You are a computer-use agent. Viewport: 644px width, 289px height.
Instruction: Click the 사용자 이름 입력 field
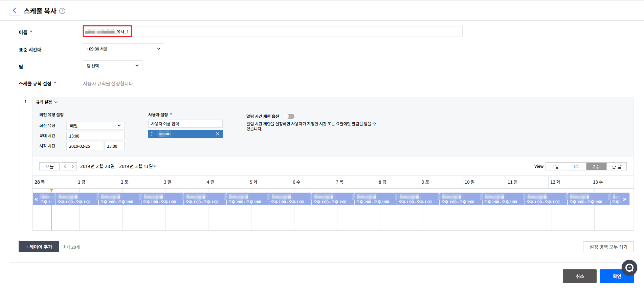(x=185, y=124)
